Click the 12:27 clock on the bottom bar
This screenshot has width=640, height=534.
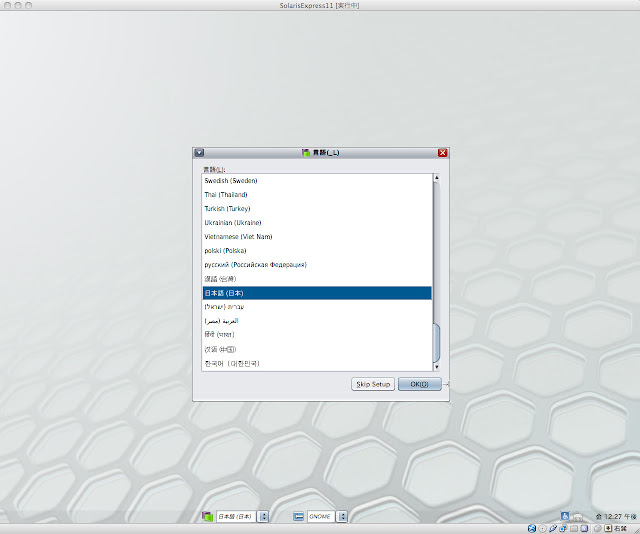(x=616, y=516)
